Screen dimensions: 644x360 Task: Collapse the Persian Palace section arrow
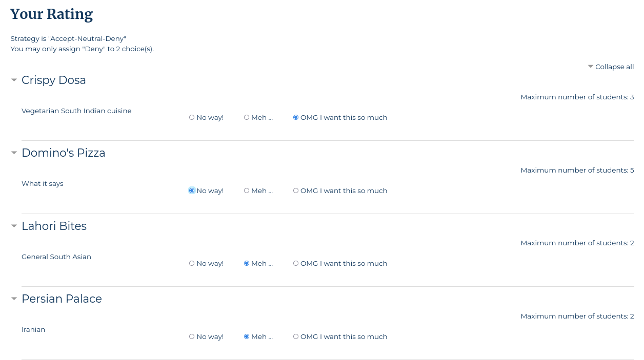pyautogui.click(x=14, y=299)
